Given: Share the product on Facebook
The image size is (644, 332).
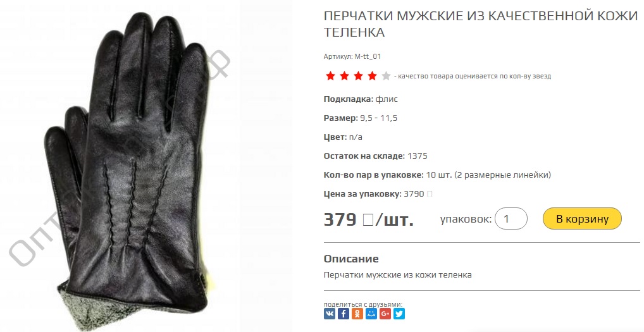Looking at the screenshot, I should (x=344, y=314).
